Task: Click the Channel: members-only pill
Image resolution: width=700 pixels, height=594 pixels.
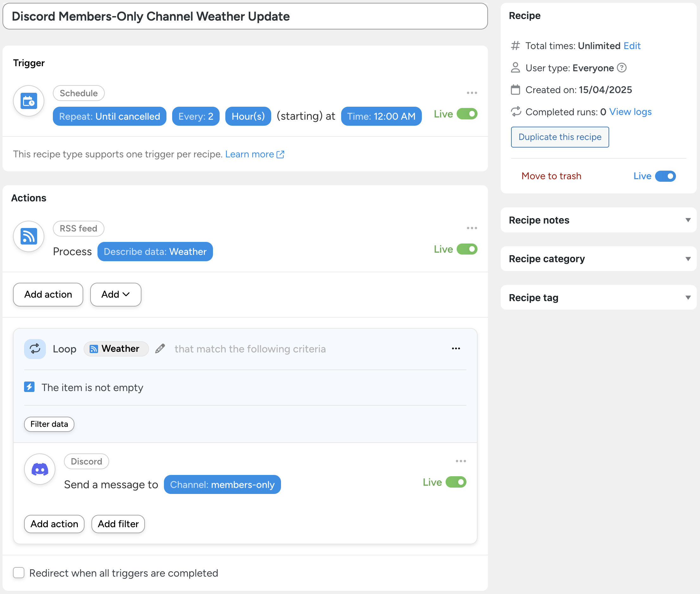Action: point(222,484)
